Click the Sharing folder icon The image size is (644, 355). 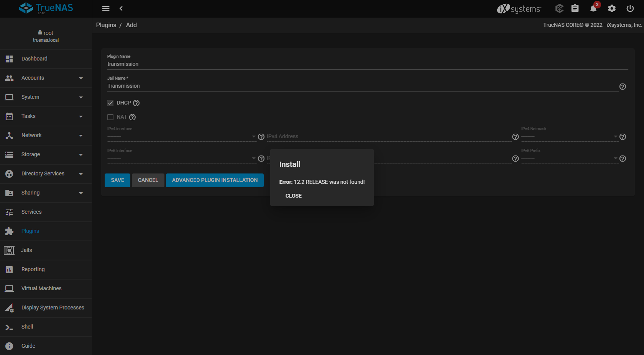(x=9, y=193)
